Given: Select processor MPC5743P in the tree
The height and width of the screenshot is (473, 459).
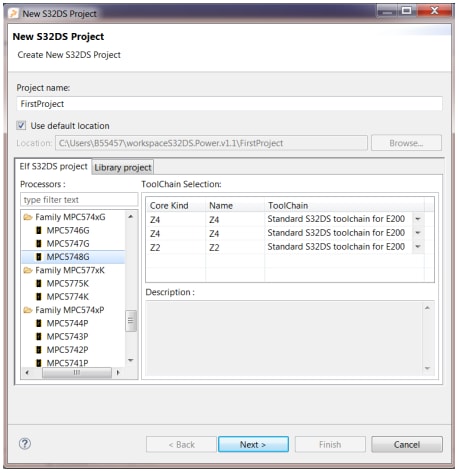Looking at the screenshot, I should pyautogui.click(x=67, y=337).
